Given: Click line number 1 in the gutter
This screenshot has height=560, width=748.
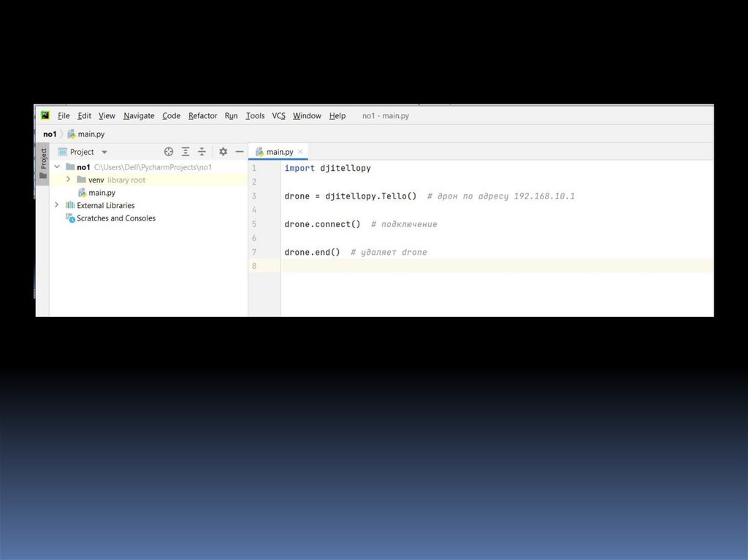Looking at the screenshot, I should [253, 168].
